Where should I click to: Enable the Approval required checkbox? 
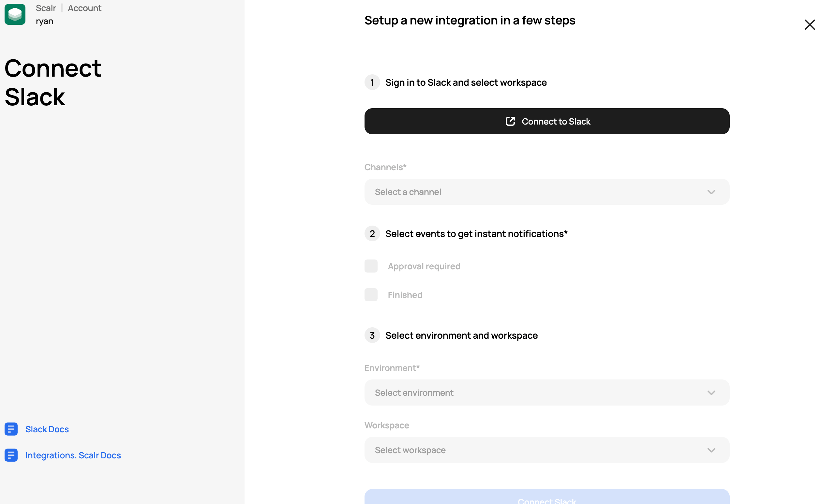point(371,266)
